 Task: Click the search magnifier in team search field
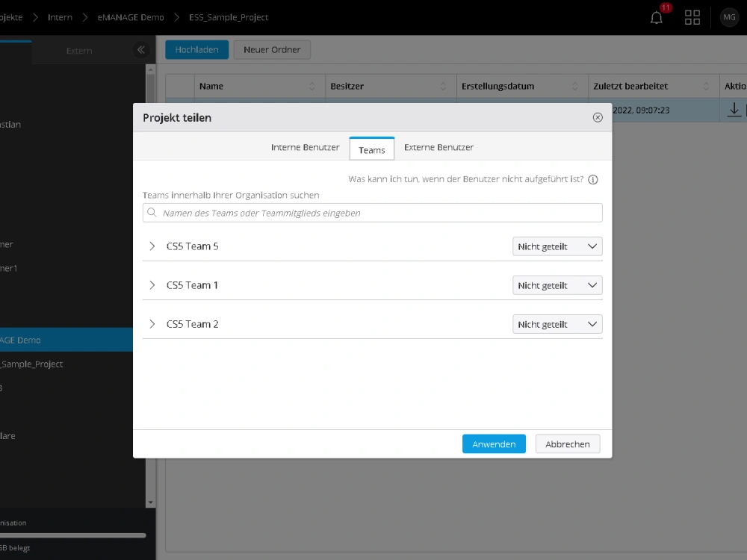[152, 213]
